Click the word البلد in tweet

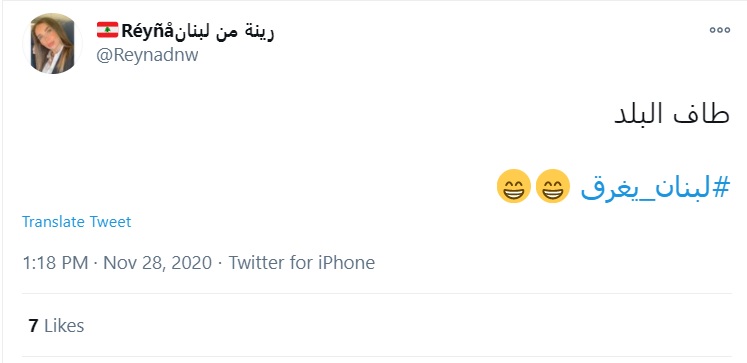(641, 115)
